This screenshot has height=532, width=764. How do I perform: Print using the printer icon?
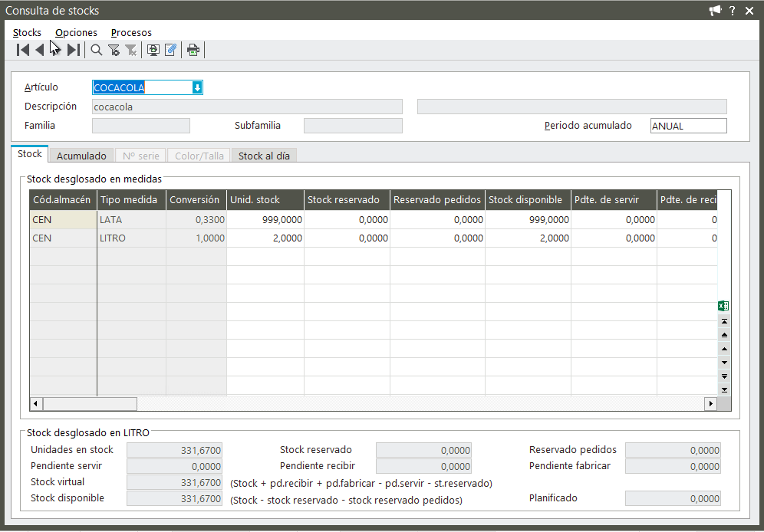tap(193, 51)
